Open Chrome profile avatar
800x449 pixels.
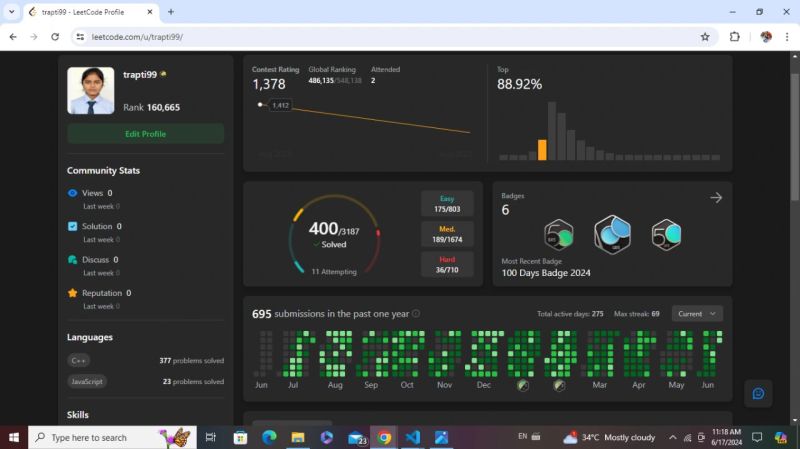pyautogui.click(x=766, y=37)
